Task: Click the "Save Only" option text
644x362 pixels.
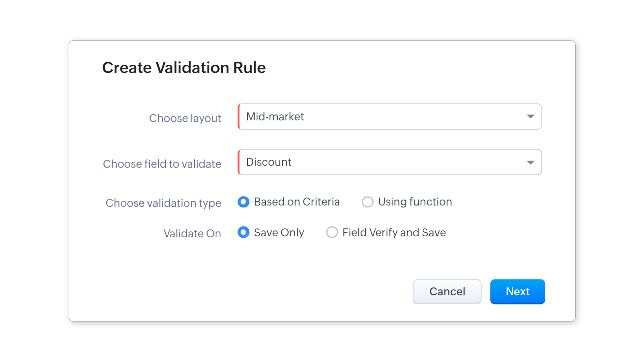Action: tap(279, 233)
